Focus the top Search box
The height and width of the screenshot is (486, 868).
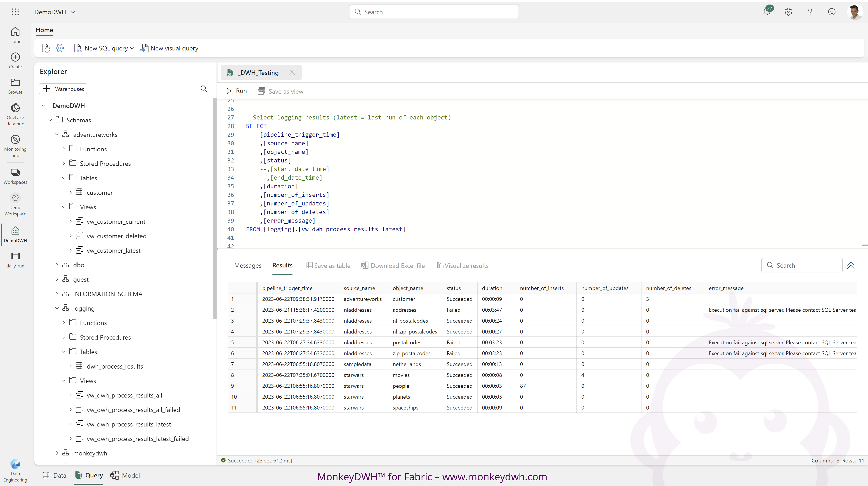click(434, 12)
